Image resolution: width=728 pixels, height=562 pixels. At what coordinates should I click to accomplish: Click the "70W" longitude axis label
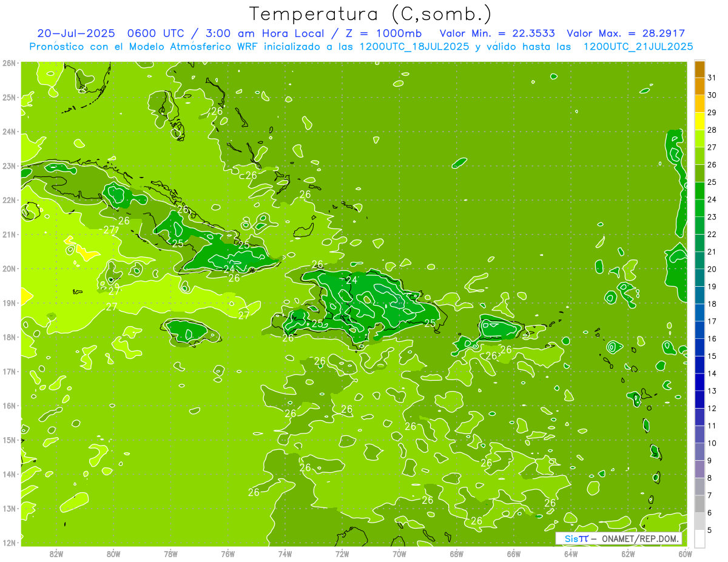(399, 554)
